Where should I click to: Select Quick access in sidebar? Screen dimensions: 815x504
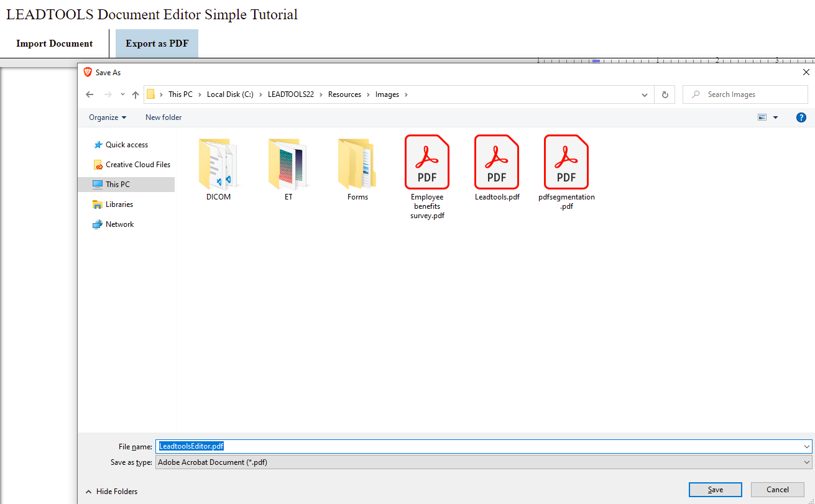(126, 144)
